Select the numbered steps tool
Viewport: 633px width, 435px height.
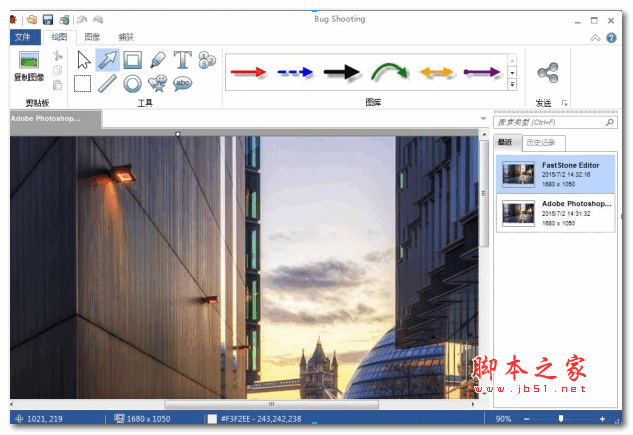coord(207,60)
